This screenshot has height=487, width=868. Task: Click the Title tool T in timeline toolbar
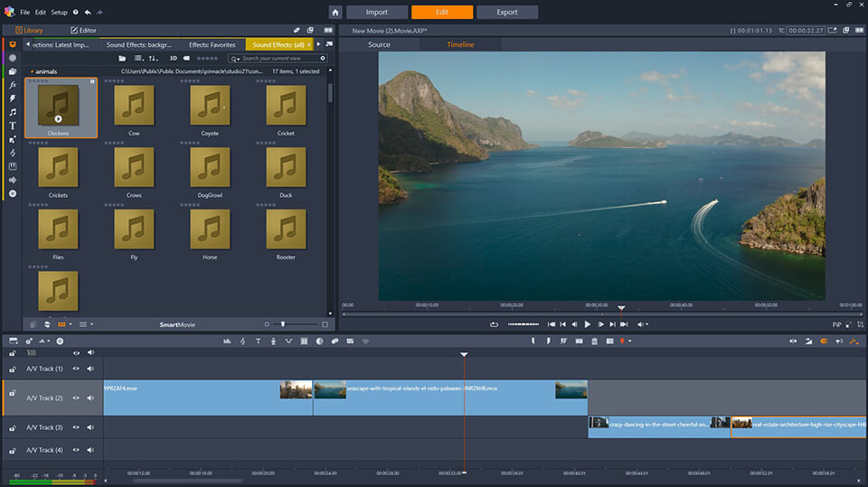258,342
